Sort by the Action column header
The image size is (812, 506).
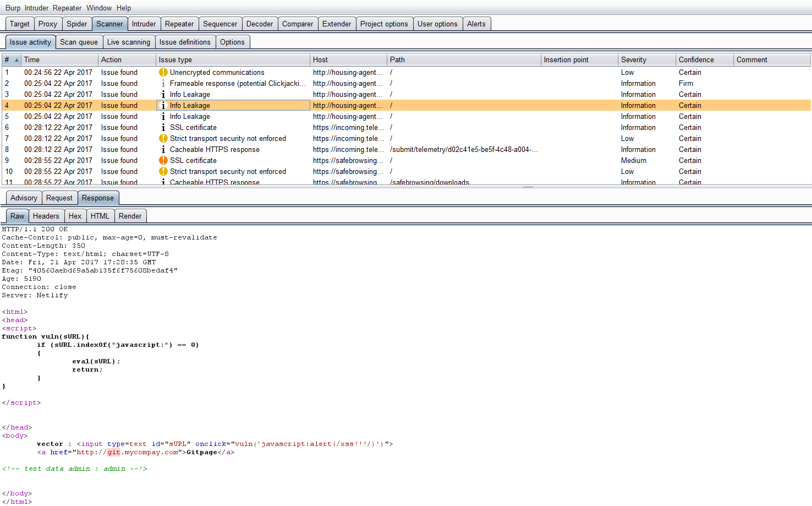127,59
